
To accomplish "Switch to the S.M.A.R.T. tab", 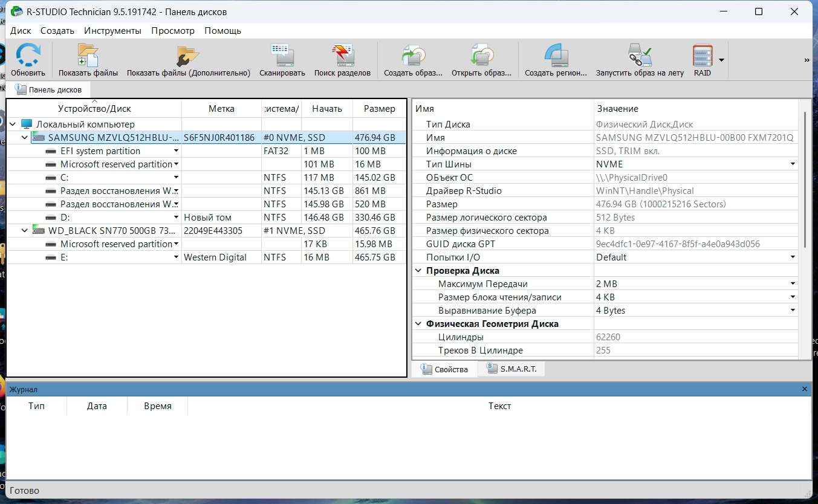I will click(x=511, y=369).
